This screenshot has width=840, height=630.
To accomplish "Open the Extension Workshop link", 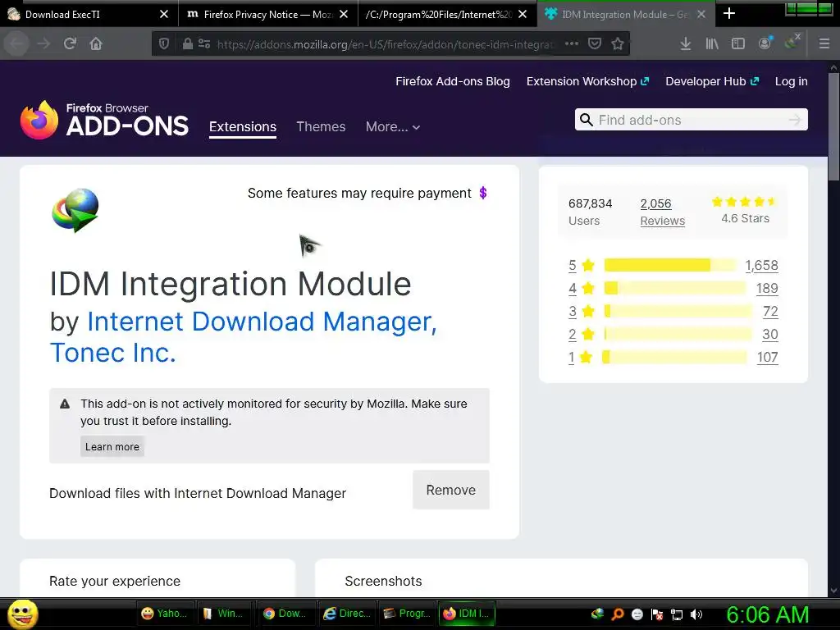I will click(x=587, y=81).
